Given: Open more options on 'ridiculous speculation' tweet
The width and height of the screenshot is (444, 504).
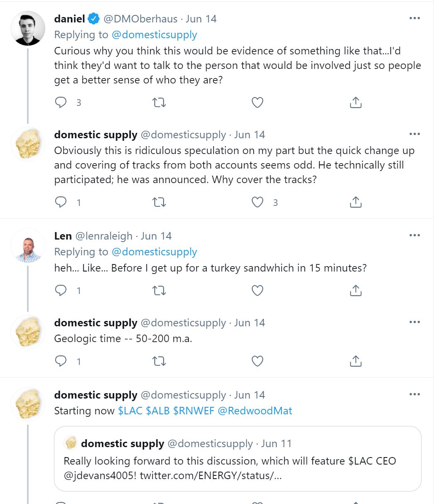Looking at the screenshot, I should 415,134.
